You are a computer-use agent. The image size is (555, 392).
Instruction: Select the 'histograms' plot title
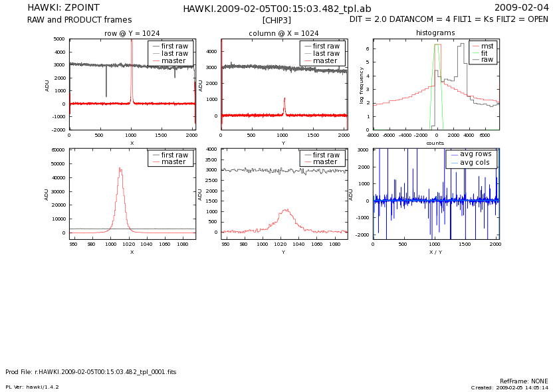point(435,33)
